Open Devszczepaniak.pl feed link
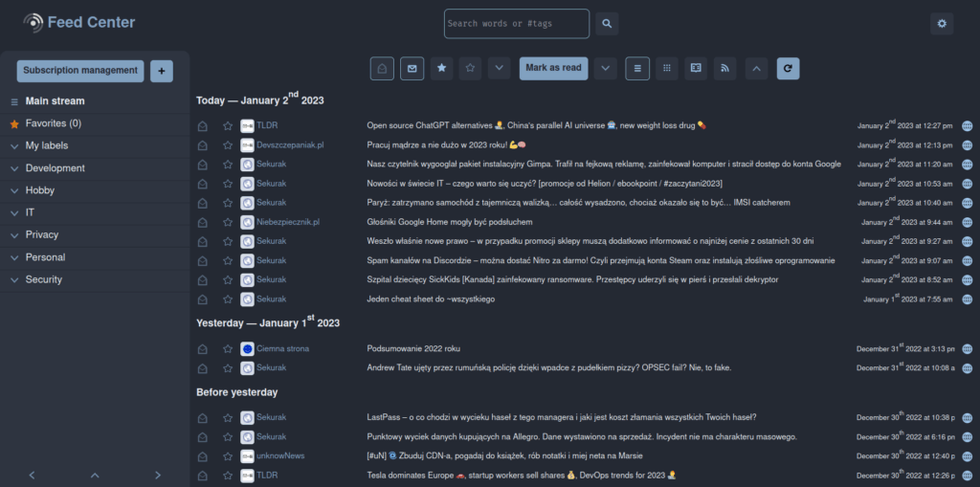This screenshot has height=487, width=980. (290, 145)
